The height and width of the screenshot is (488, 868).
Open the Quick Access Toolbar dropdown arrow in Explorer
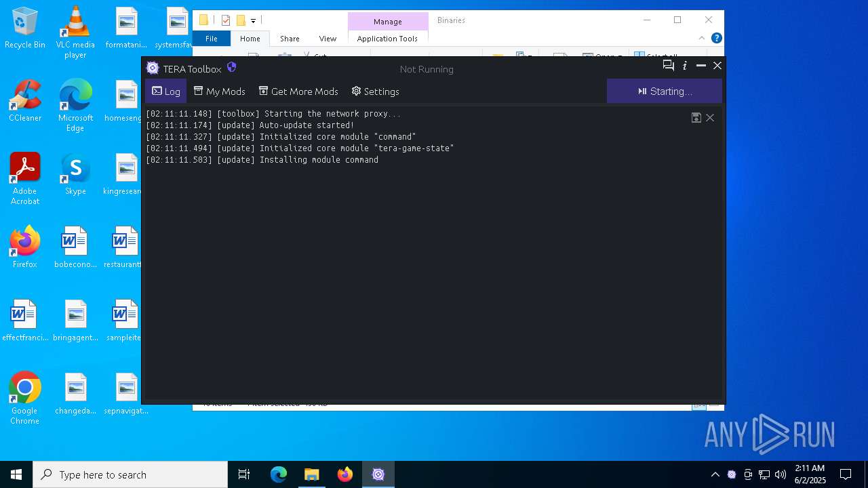(253, 21)
